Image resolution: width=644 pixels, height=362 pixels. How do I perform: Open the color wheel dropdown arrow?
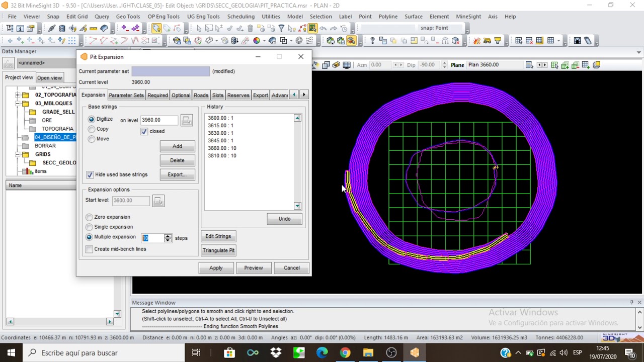click(264, 40)
